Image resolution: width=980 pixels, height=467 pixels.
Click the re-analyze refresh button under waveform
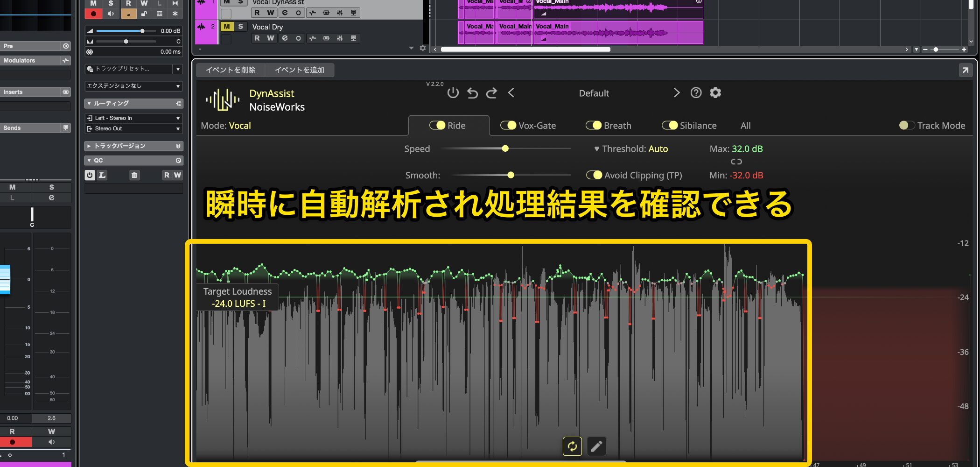pos(572,446)
